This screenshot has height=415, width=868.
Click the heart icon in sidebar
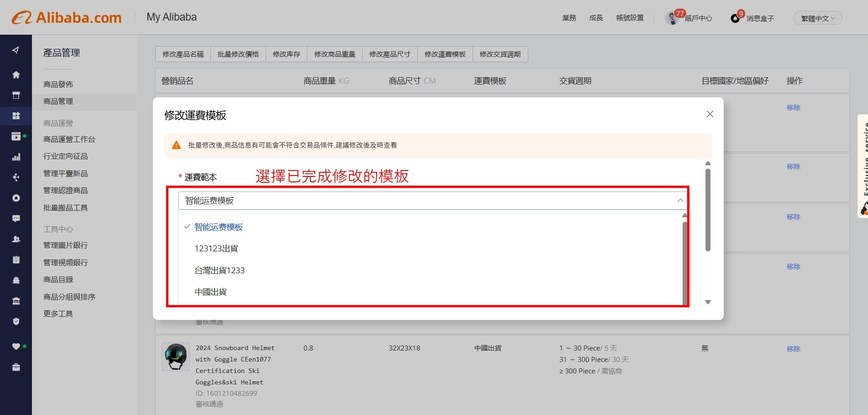tap(16, 346)
